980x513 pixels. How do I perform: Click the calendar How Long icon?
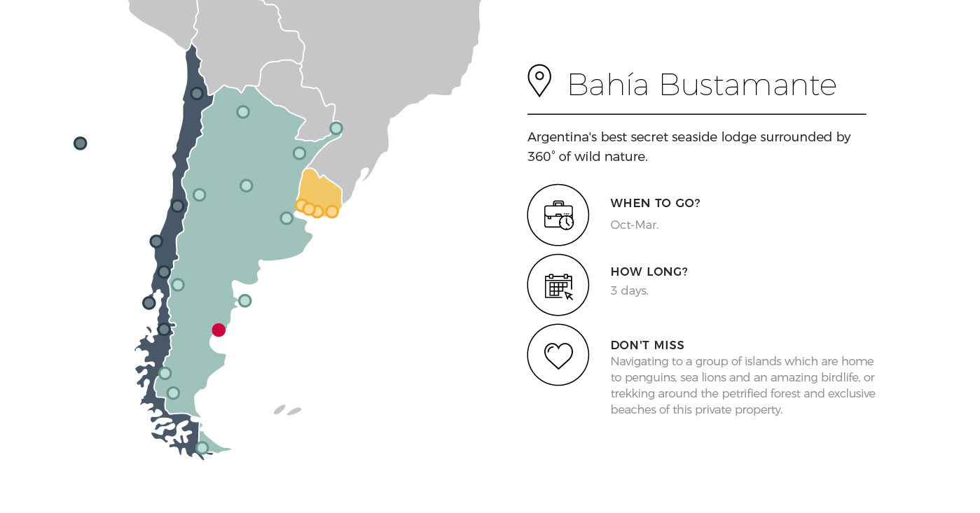tap(558, 285)
